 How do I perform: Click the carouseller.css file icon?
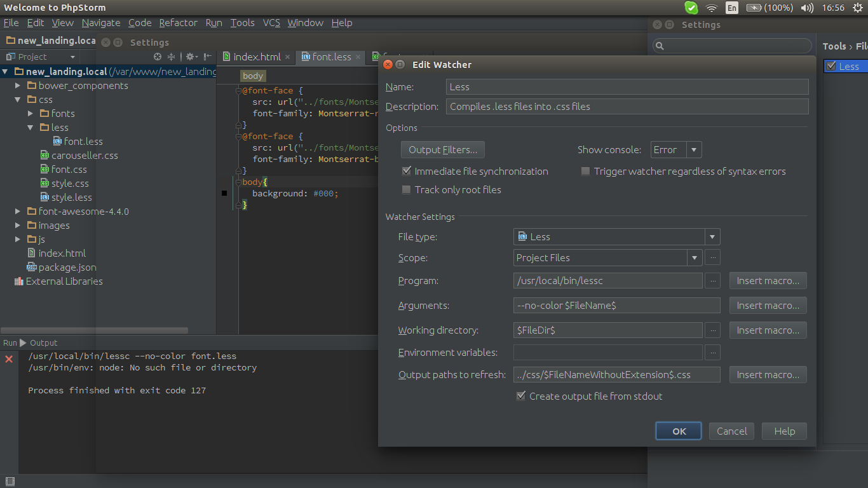44,155
